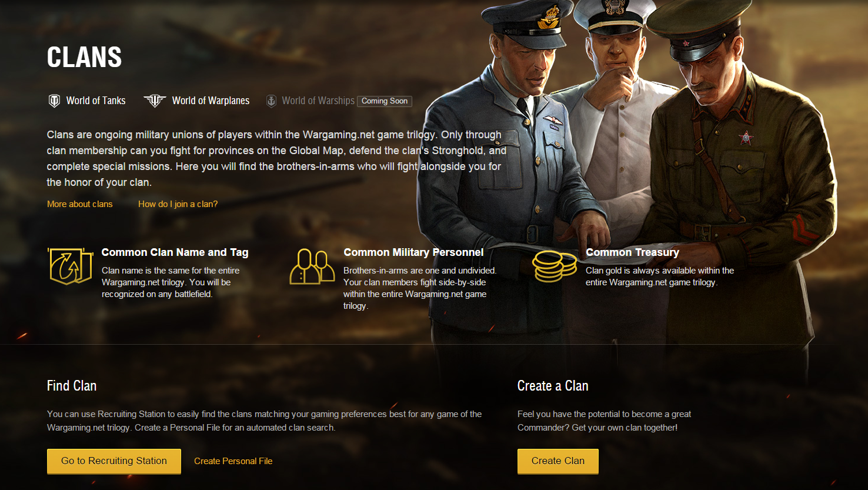
Task: Select the World of Warships label
Action: (318, 101)
